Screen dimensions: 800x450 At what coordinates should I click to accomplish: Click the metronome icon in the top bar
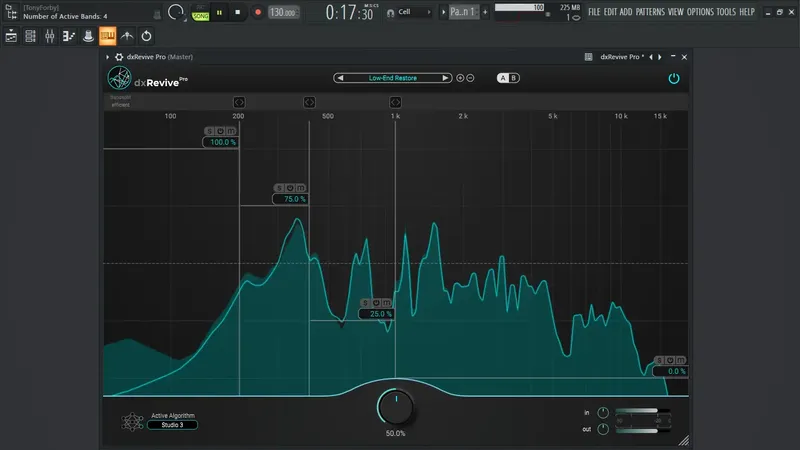pyautogui.click(x=157, y=14)
